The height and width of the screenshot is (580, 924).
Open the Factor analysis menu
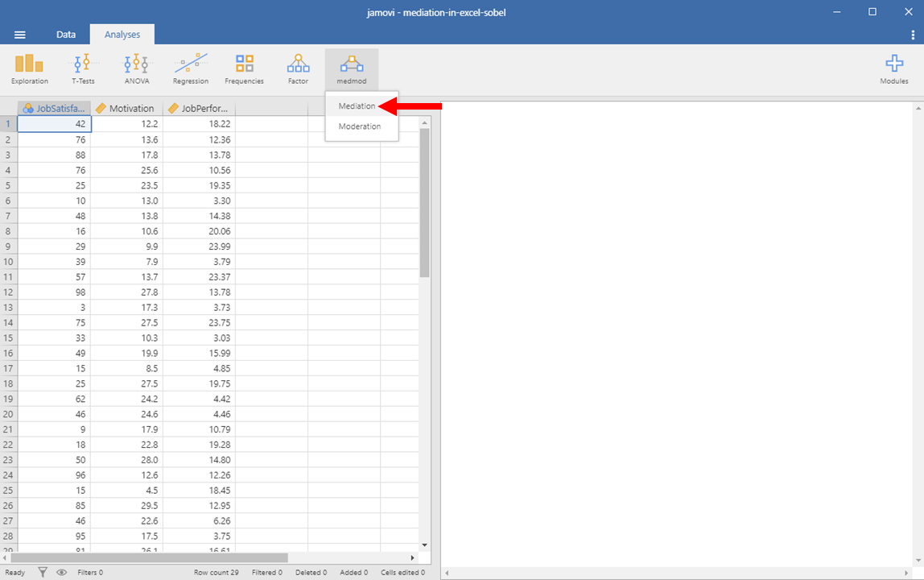pyautogui.click(x=298, y=68)
